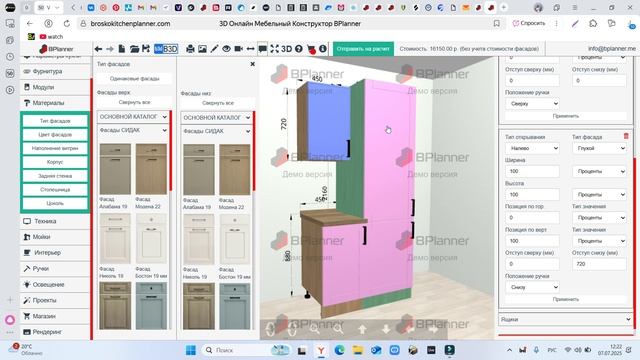Select Фасад Алабама 19 thumbnail in Фасады верх
640x360 pixels.
coord(115,169)
